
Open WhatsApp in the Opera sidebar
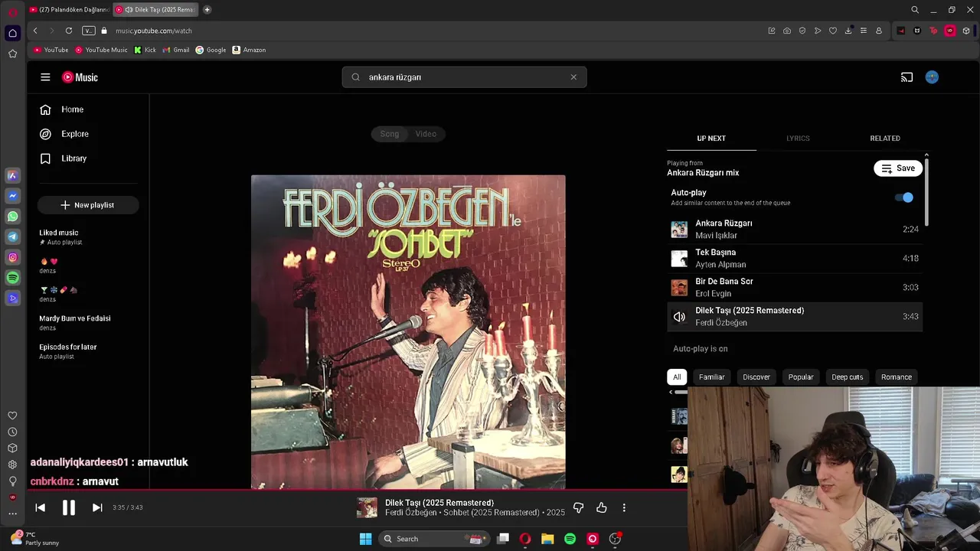[12, 217]
